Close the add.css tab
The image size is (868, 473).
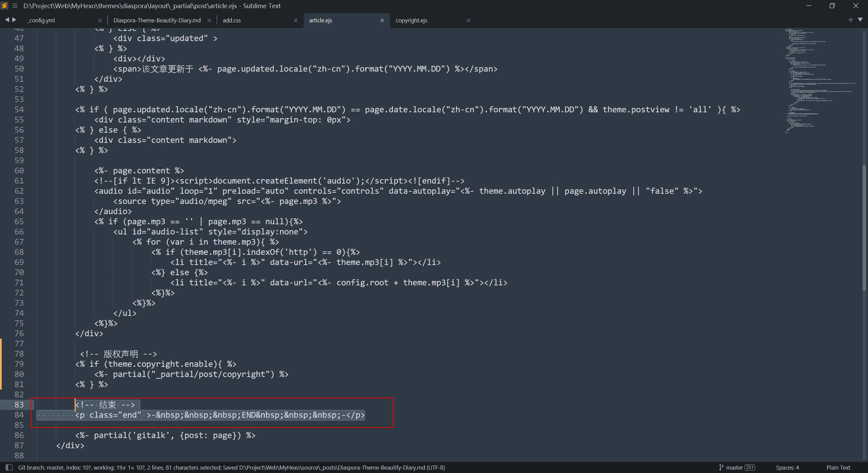click(296, 20)
